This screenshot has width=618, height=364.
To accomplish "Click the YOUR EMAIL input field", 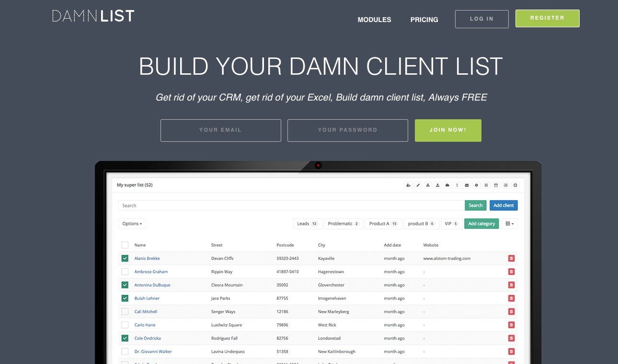I will pyautogui.click(x=221, y=130).
